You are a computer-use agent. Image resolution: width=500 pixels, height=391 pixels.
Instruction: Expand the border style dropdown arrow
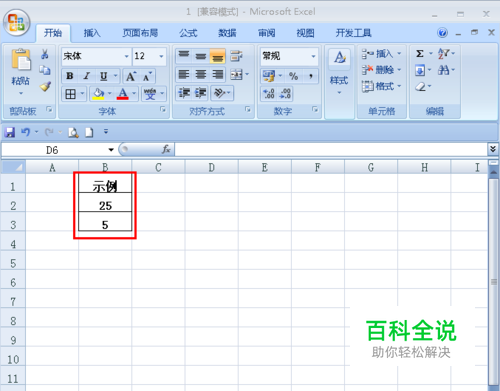click(83, 94)
